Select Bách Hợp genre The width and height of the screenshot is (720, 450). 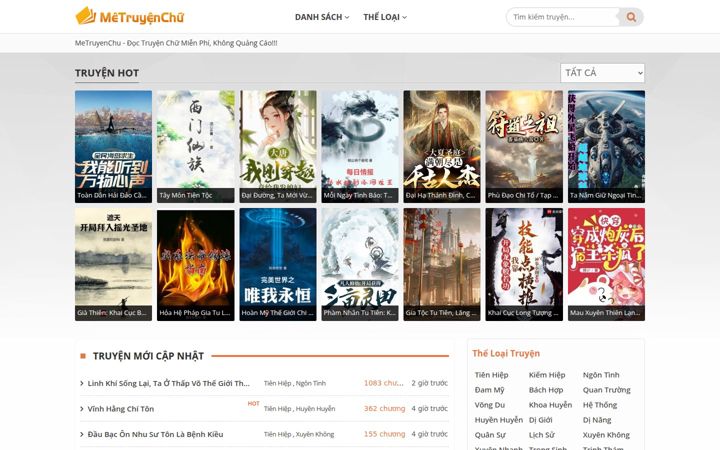pos(546,390)
